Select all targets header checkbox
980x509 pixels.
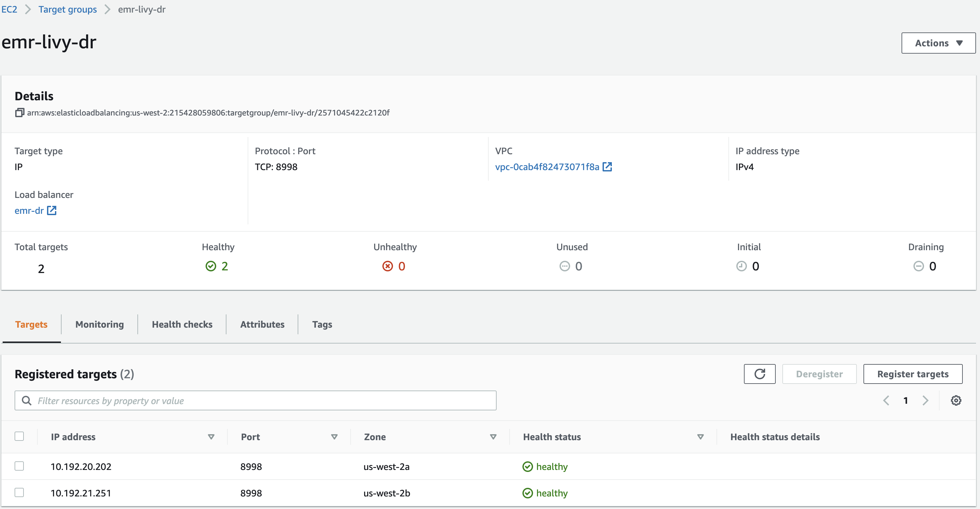(x=19, y=436)
